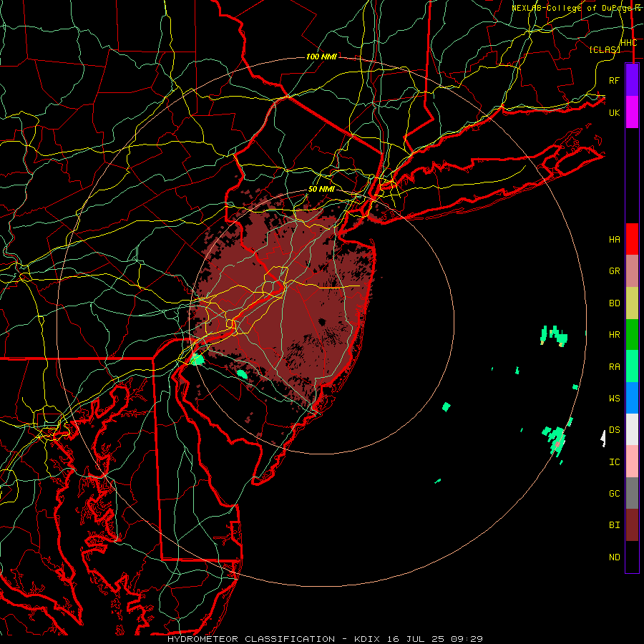
Task: Select the light pink IC ice crystals swatch
Action: pyautogui.click(x=632, y=462)
